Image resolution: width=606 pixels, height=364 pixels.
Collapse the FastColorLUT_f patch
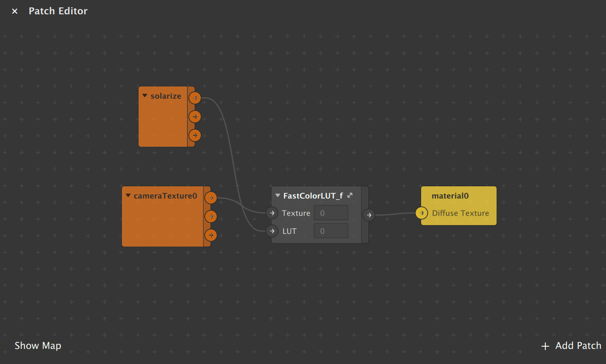click(x=278, y=196)
